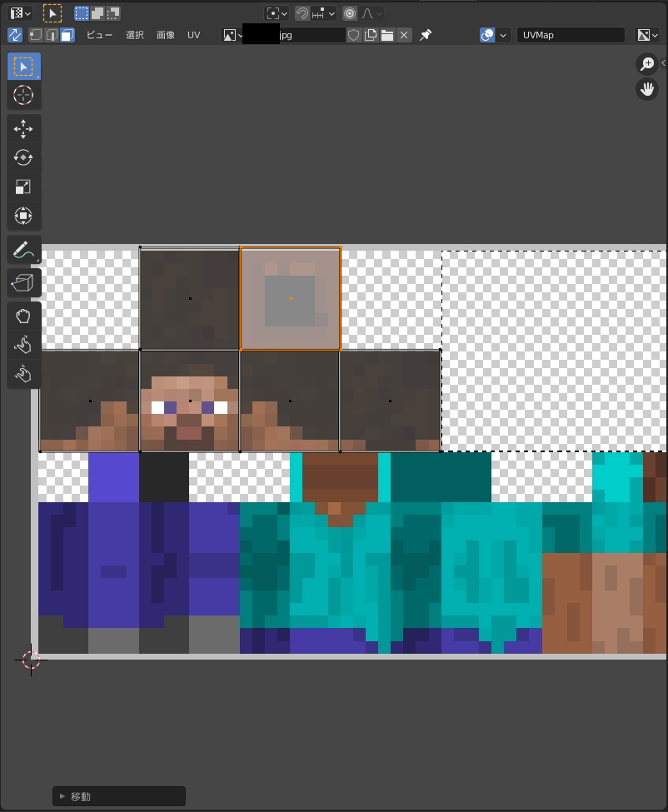Choose the Grab sculpt tool
This screenshot has height=812, width=668.
24,316
